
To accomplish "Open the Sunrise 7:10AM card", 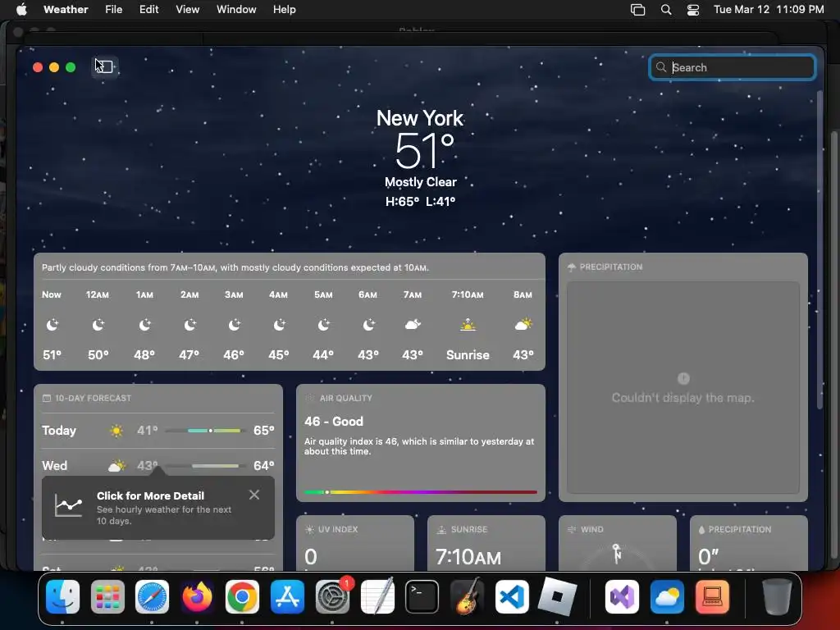I will (486, 543).
